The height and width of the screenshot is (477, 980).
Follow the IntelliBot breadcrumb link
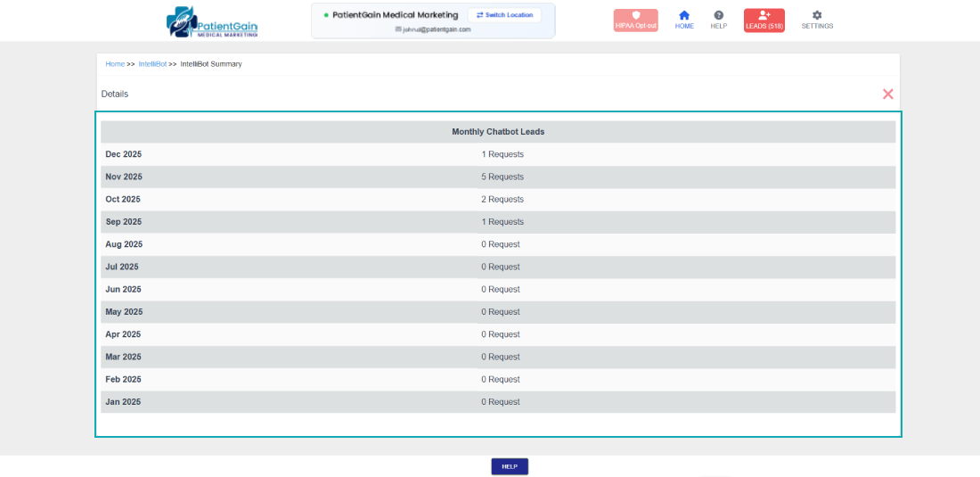pyautogui.click(x=152, y=64)
